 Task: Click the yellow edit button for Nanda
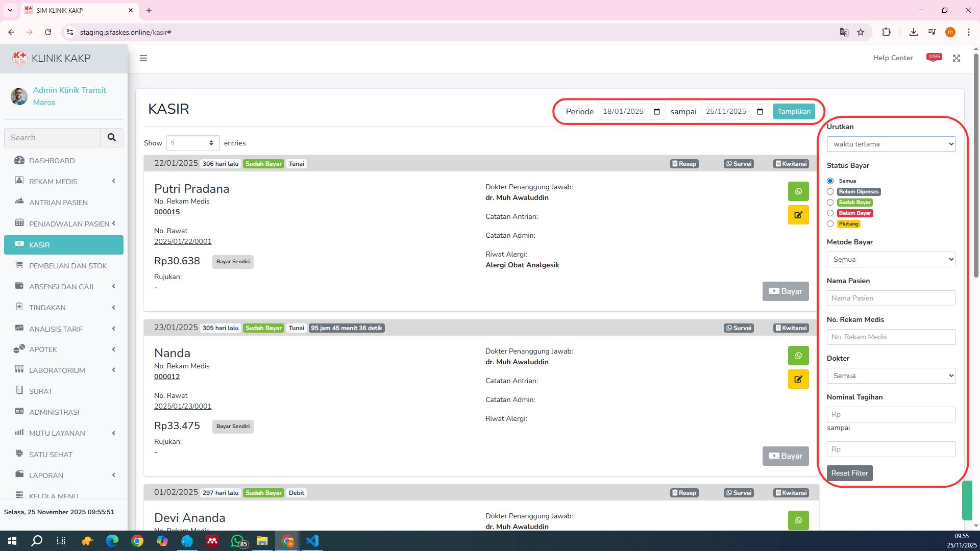[798, 379]
